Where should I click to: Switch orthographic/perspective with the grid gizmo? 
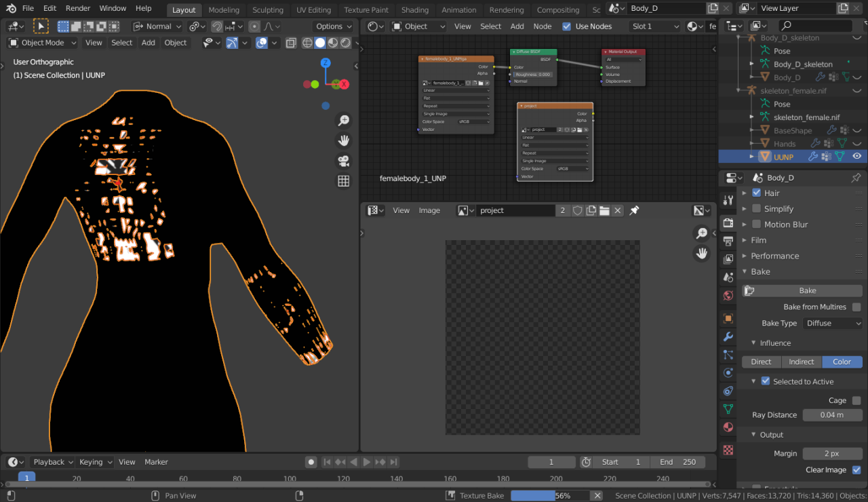coord(344,181)
